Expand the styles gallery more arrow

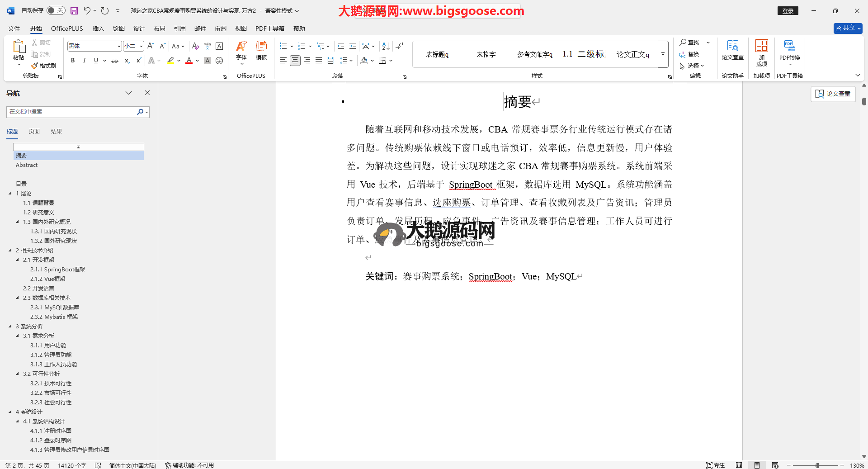[x=663, y=54]
